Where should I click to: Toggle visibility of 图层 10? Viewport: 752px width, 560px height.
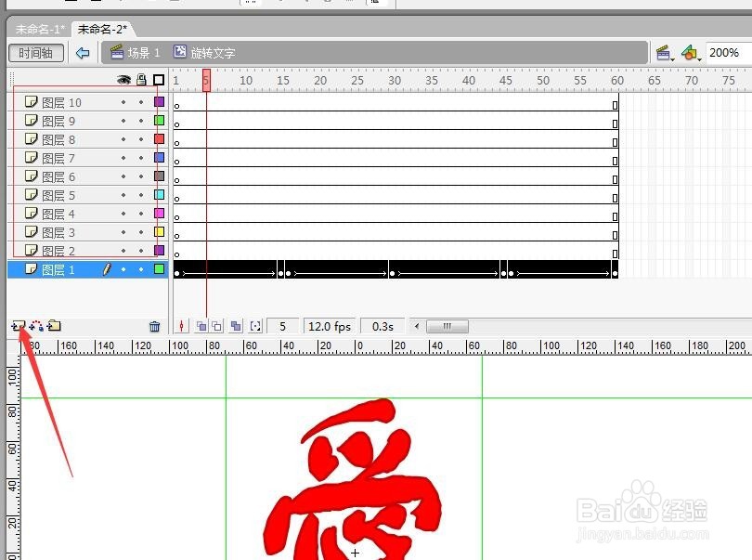click(123, 102)
